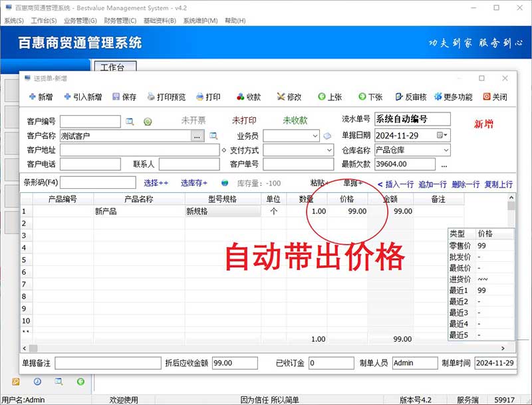This screenshot has height=405, width=532.
Task: Click green round icon beside 客户编号
Action: 148,122
